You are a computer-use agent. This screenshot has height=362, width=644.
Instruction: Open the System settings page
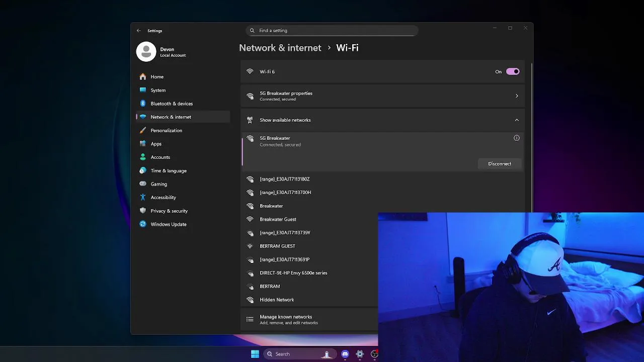pos(183,90)
